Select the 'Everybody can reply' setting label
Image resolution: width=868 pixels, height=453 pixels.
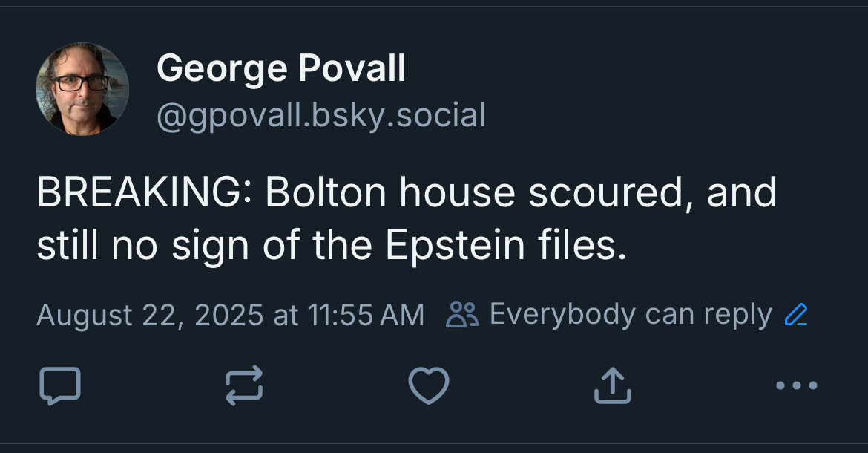click(x=631, y=315)
